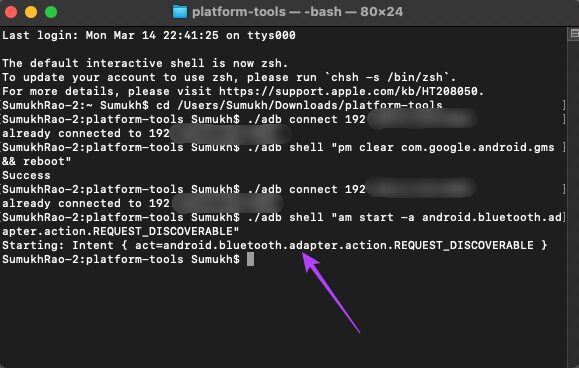The image size is (579, 368).
Task: Click the apter.action.REQUEST_DISCOVERABLE wrapped line
Action: click(120, 231)
